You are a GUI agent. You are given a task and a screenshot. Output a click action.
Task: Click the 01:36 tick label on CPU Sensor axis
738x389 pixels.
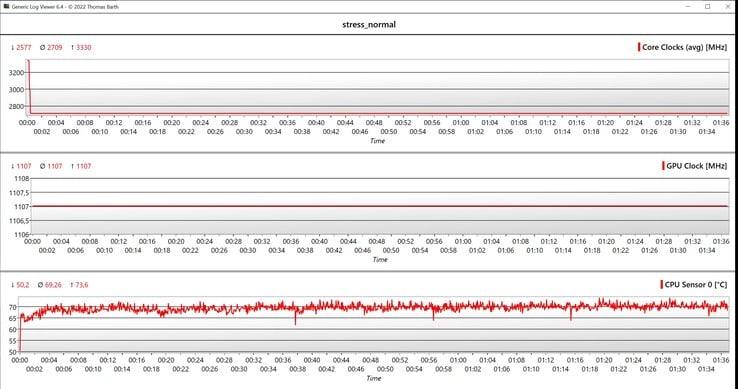(x=721, y=360)
